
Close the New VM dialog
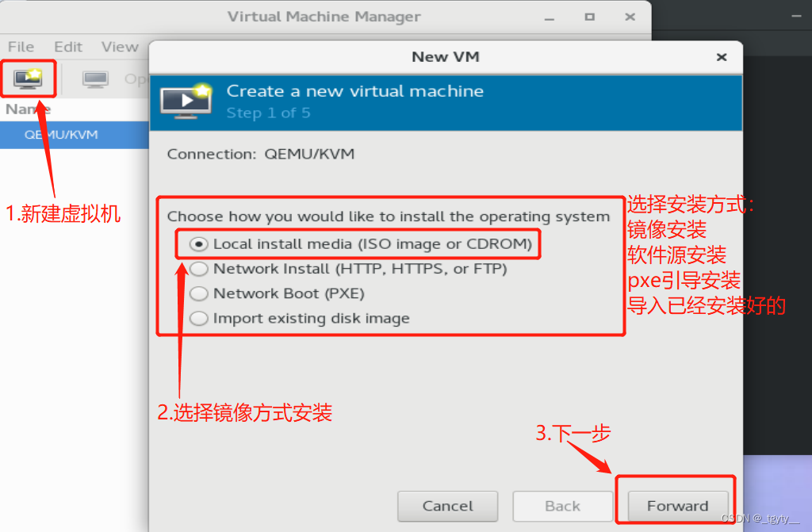(722, 57)
